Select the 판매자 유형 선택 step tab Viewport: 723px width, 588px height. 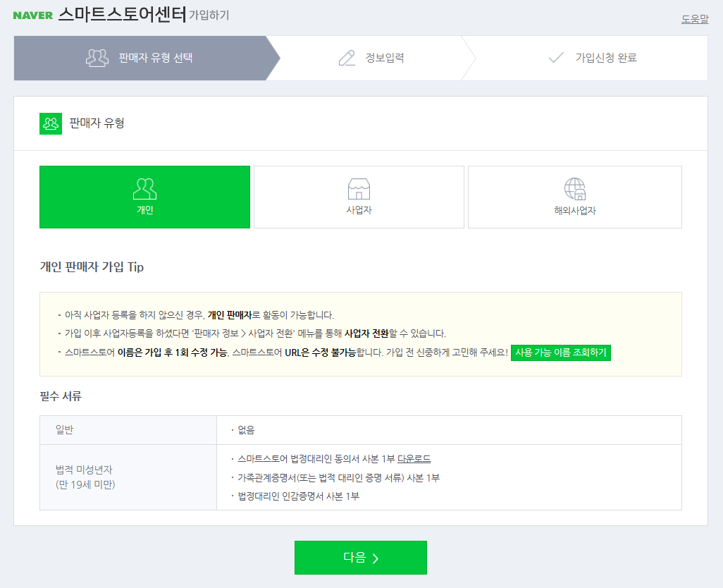pyautogui.click(x=147, y=58)
